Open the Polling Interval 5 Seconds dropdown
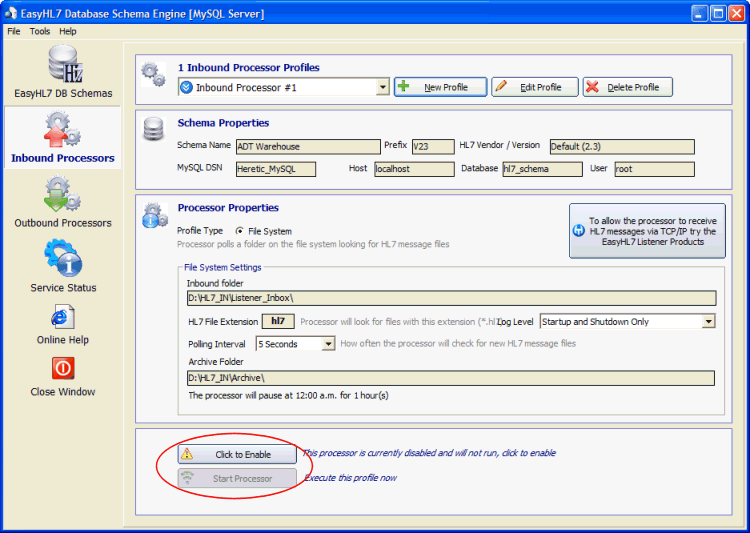Image resolution: width=750 pixels, height=533 pixels. pos(328,344)
